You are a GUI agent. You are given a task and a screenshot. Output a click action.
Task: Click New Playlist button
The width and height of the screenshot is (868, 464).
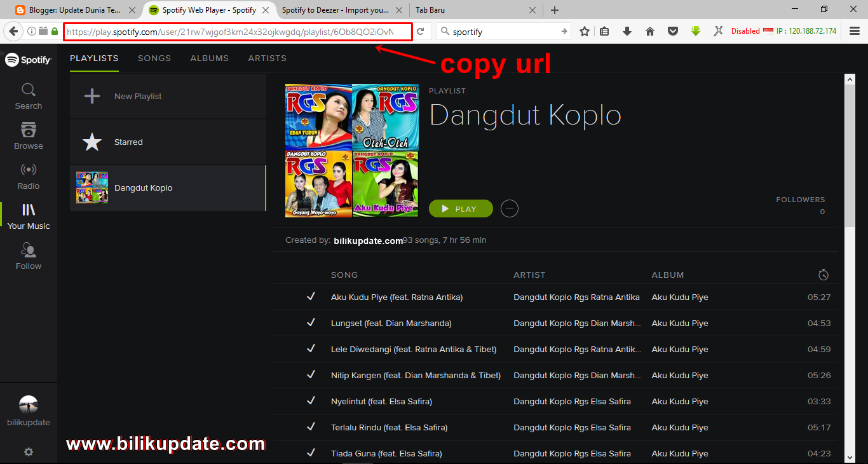tap(168, 96)
